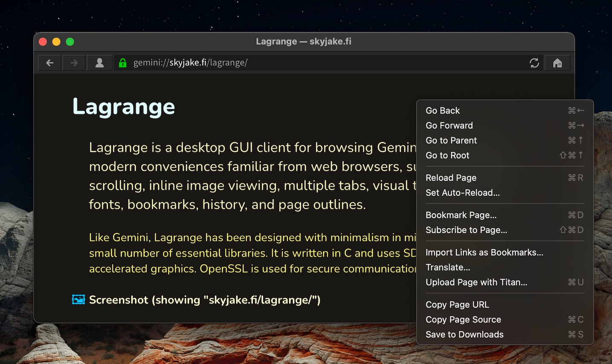Click the yellow minimize window button
The image size is (612, 364).
[56, 42]
